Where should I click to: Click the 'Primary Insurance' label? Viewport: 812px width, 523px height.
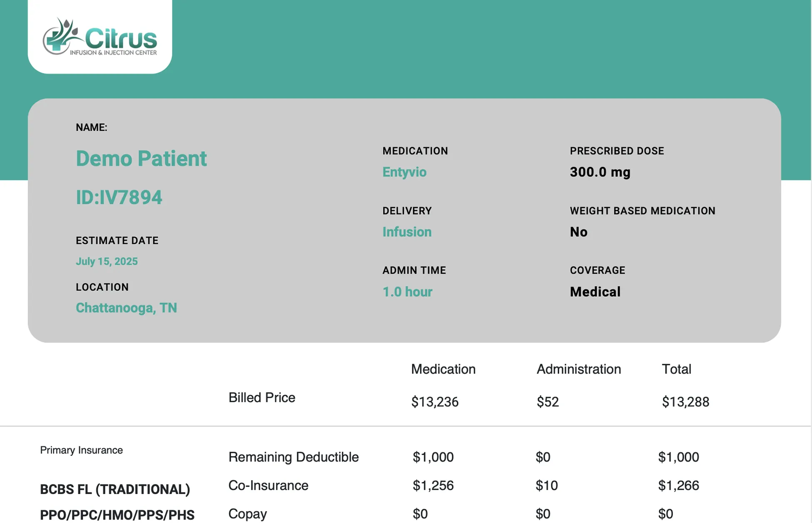pos(81,450)
